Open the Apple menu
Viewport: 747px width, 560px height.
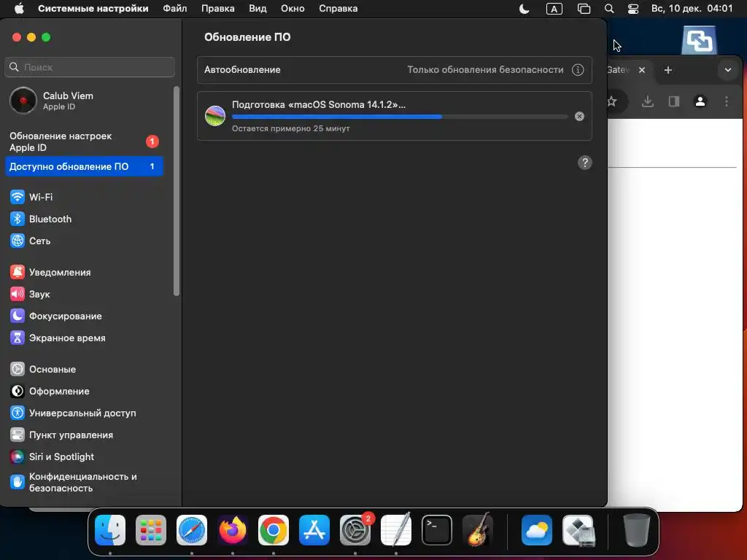pyautogui.click(x=19, y=9)
